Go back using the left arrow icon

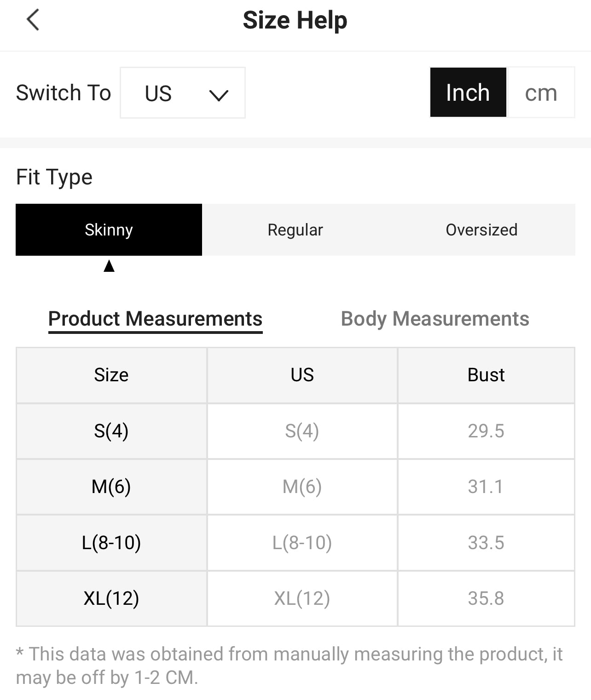coord(33,20)
